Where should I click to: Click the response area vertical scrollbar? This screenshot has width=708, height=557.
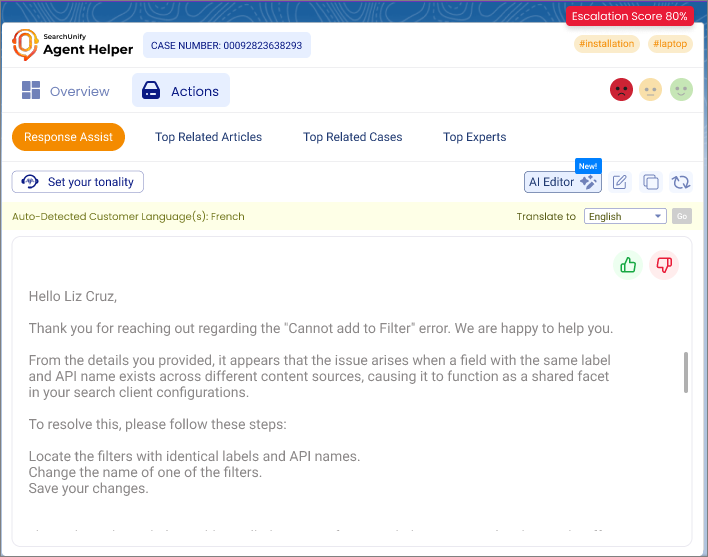point(685,372)
